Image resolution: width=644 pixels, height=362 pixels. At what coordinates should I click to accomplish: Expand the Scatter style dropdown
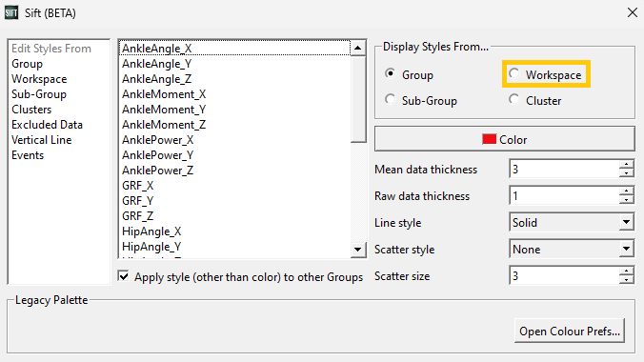[572, 250]
